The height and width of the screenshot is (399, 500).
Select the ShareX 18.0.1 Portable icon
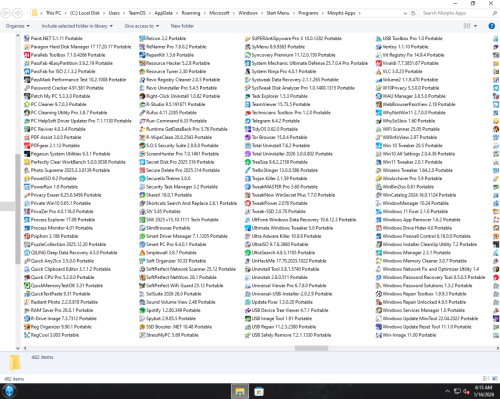pos(142,195)
